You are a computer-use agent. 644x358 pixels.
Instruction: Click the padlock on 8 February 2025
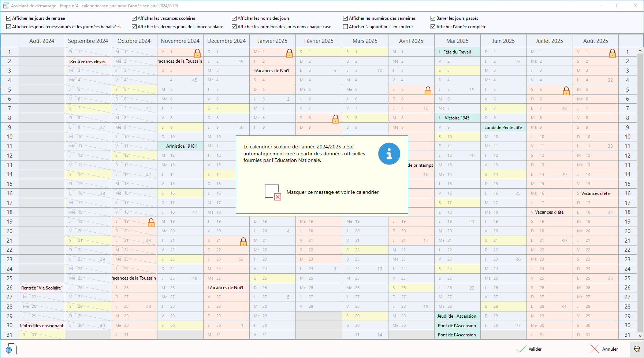point(336,119)
